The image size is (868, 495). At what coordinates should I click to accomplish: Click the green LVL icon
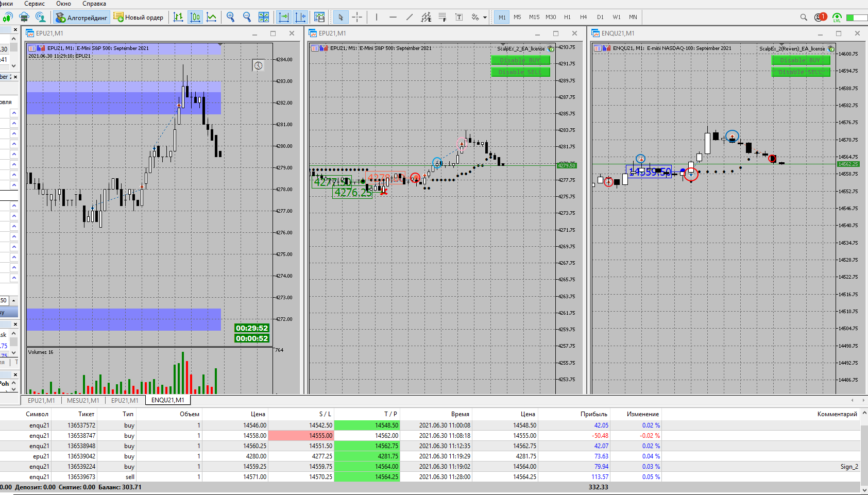[837, 18]
